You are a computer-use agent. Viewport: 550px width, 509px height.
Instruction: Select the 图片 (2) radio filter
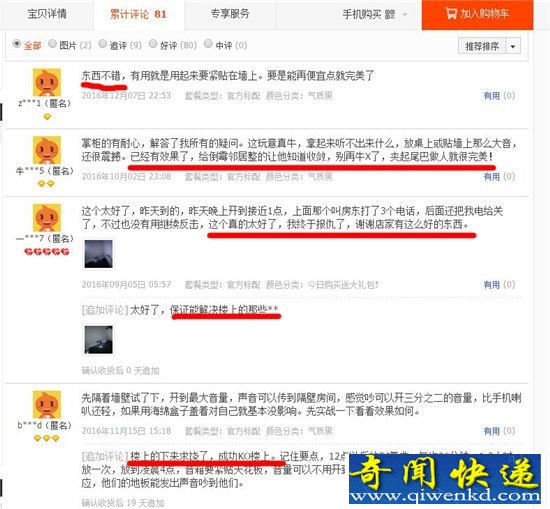pyautogui.click(x=52, y=43)
